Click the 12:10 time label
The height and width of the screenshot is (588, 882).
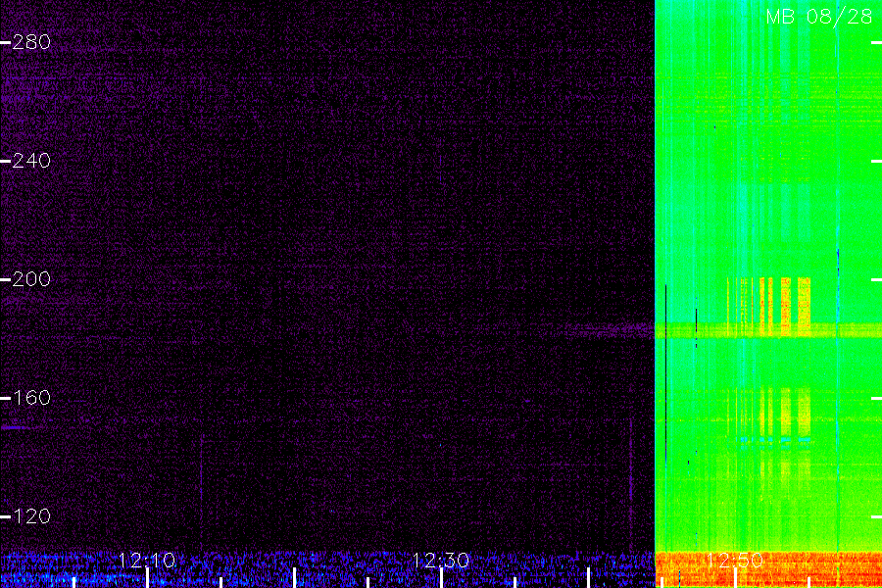147,561
